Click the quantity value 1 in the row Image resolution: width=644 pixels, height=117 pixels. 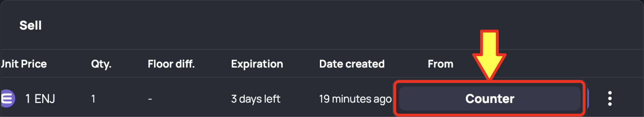point(93,99)
